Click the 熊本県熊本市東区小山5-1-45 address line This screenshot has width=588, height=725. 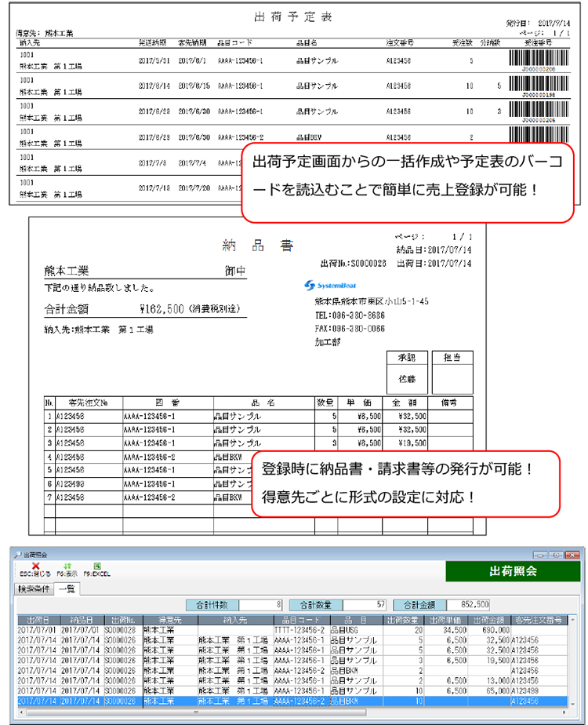click(372, 301)
